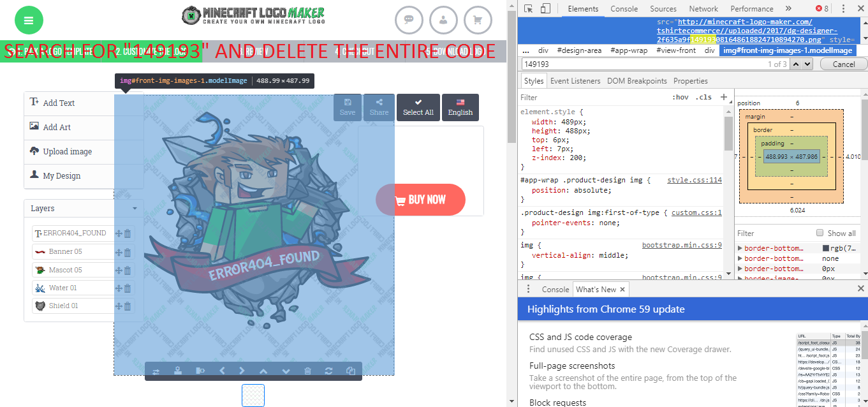Screen dimensions: 868x407
Task: Click the Add Art button
Action: pos(84,128)
